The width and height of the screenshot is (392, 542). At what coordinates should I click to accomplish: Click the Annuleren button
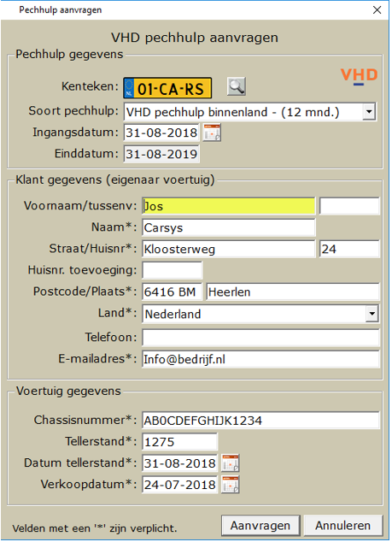pos(343,526)
